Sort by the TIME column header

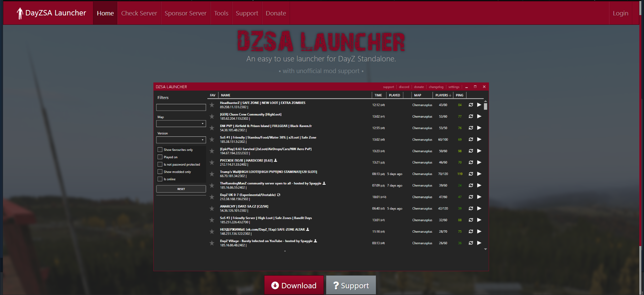point(378,95)
